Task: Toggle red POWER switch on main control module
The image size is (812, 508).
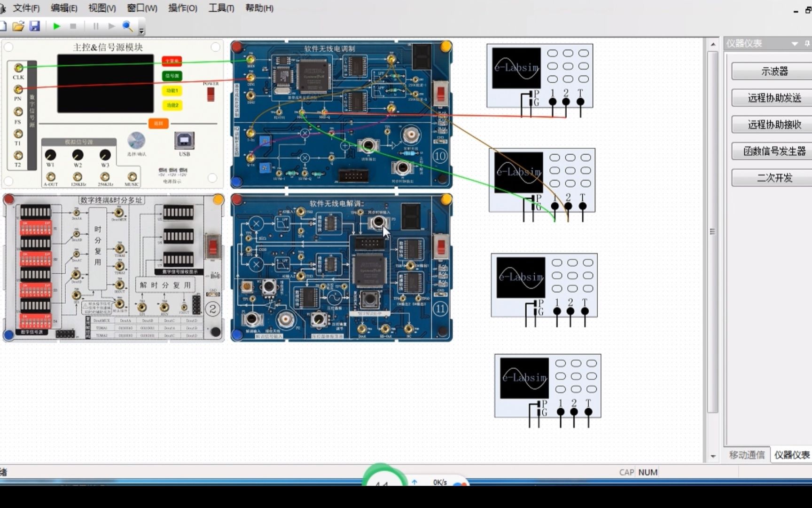Action: [x=211, y=94]
